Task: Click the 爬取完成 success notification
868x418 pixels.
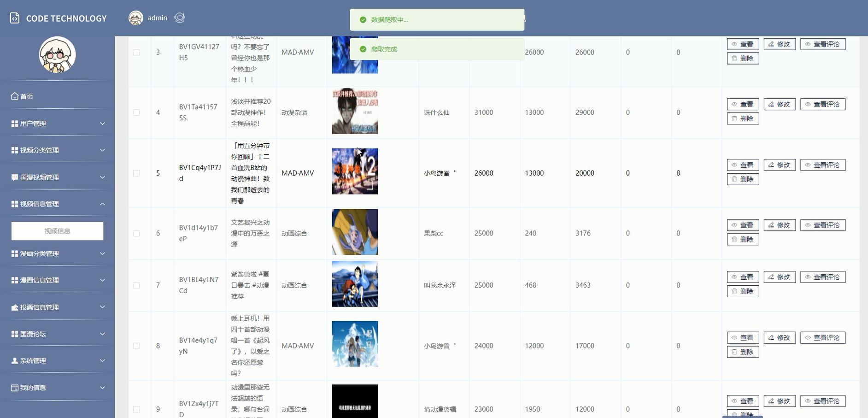Action: point(437,49)
